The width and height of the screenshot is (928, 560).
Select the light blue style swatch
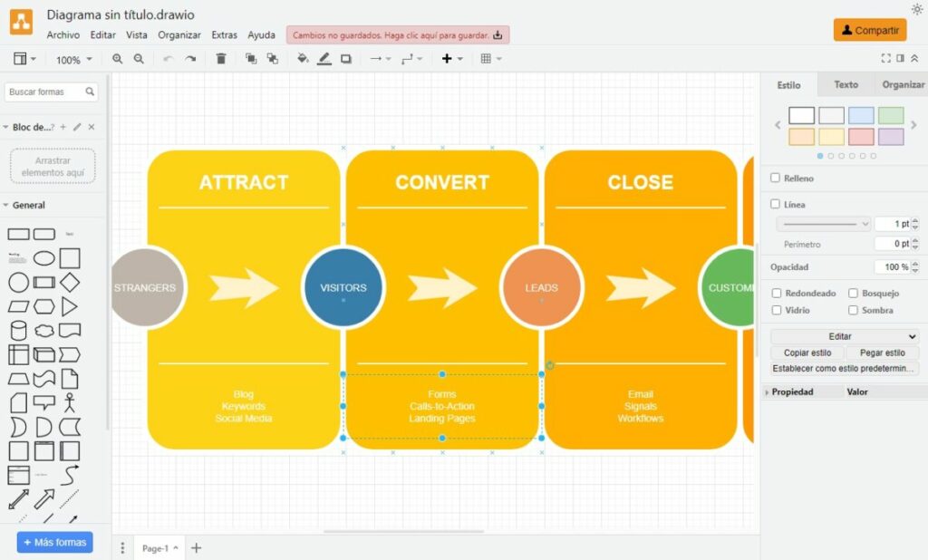pyautogui.click(x=861, y=116)
